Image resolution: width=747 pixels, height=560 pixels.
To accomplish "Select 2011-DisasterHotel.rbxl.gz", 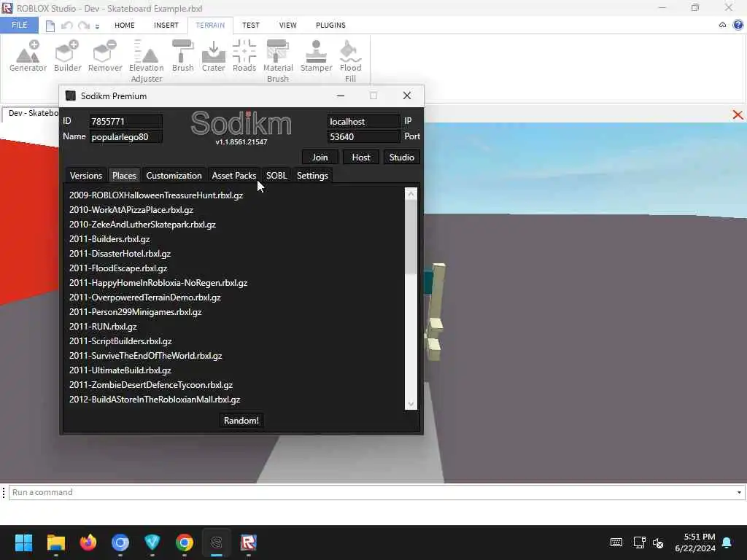I will point(120,254).
